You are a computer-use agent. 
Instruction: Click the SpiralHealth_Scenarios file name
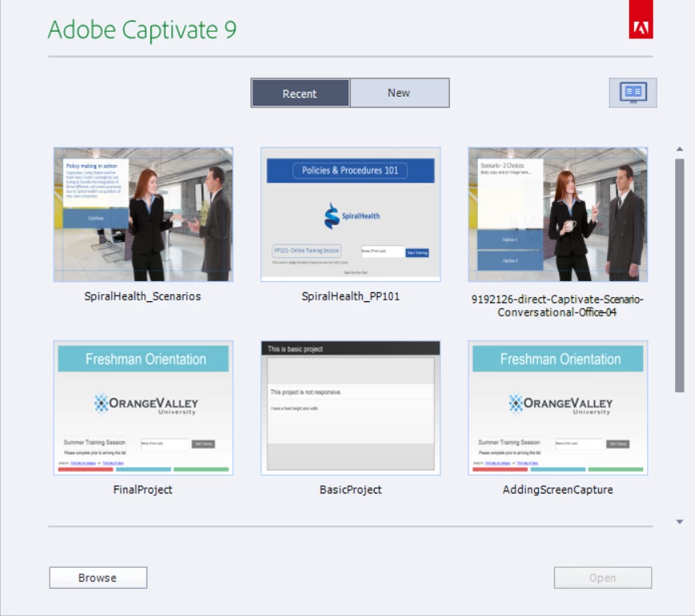coord(143,296)
